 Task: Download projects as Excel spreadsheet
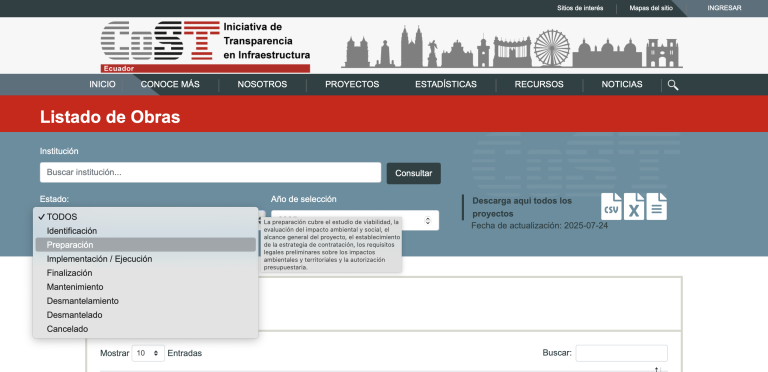click(x=634, y=207)
